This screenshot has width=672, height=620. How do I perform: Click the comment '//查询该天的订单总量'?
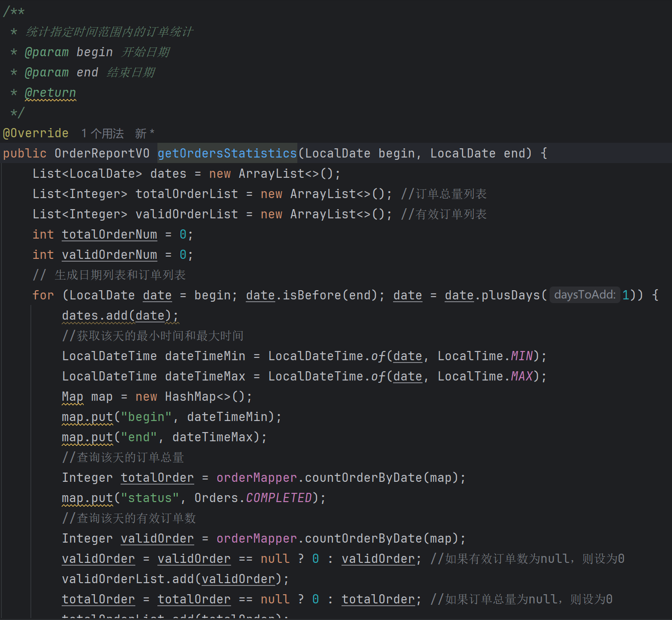pyautogui.click(x=123, y=457)
